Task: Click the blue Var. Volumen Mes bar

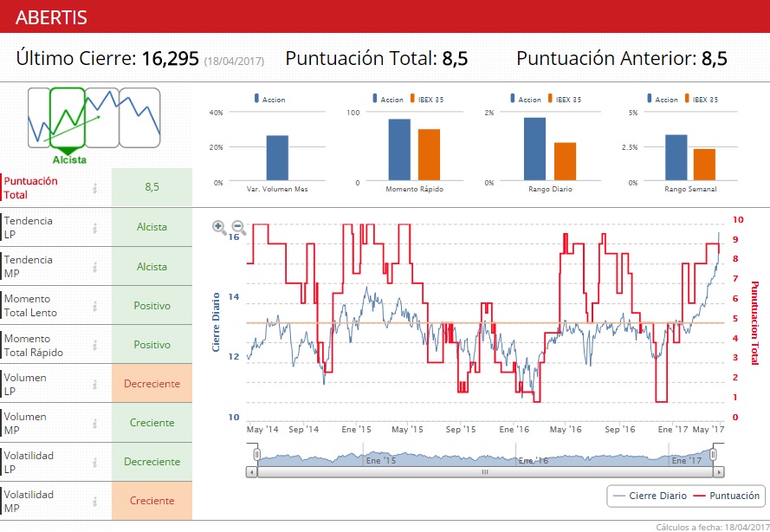Action: [x=277, y=158]
